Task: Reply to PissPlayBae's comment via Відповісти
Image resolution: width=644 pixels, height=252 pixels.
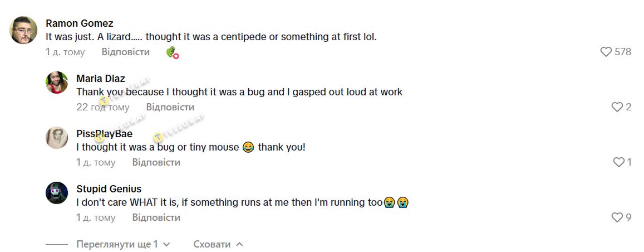Action: 156,162
